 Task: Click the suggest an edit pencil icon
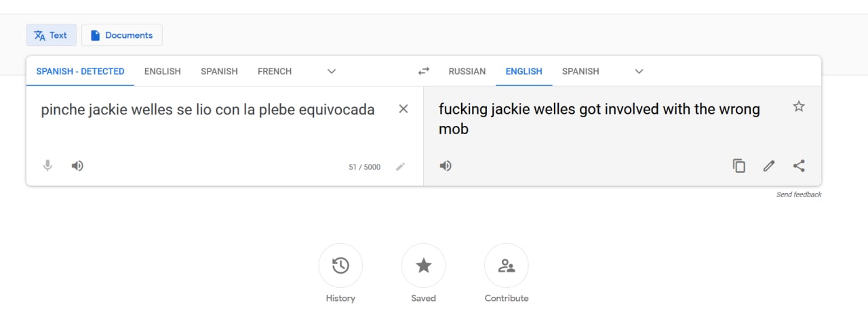pyautogui.click(x=769, y=165)
